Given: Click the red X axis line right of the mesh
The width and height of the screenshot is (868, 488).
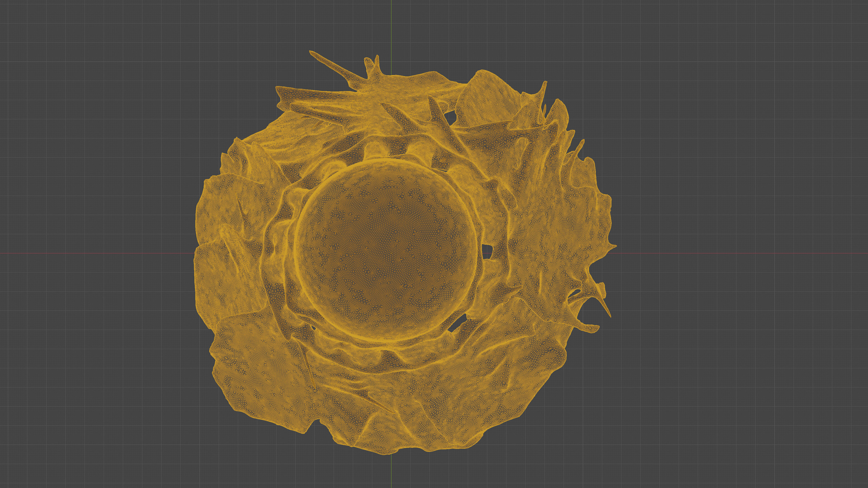Looking at the screenshot, I should click(741, 253).
